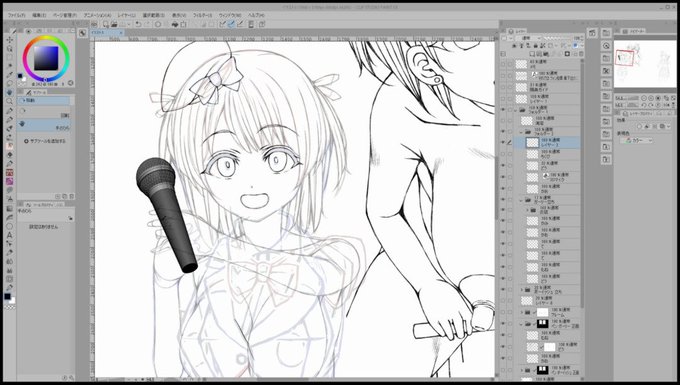Show the hidden topmost メモ layer
The image size is (680, 385).
click(503, 64)
